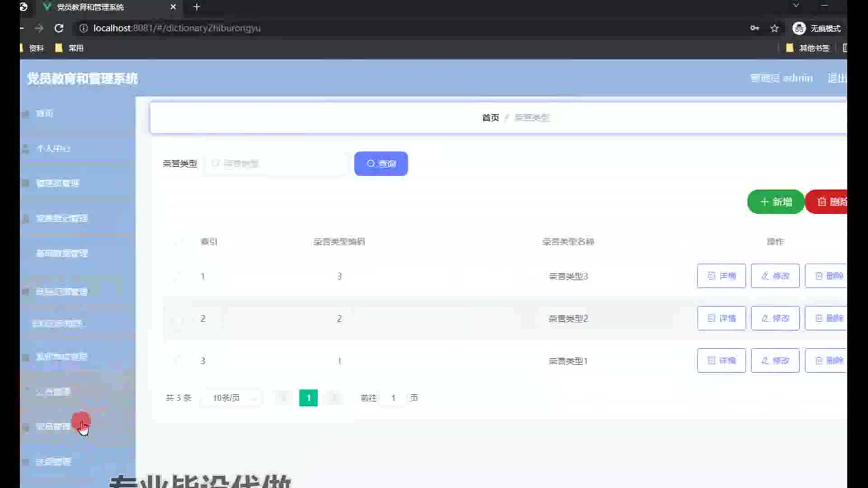Select 党员管理 in the sidebar
This screenshot has width=868, height=488.
53,427
